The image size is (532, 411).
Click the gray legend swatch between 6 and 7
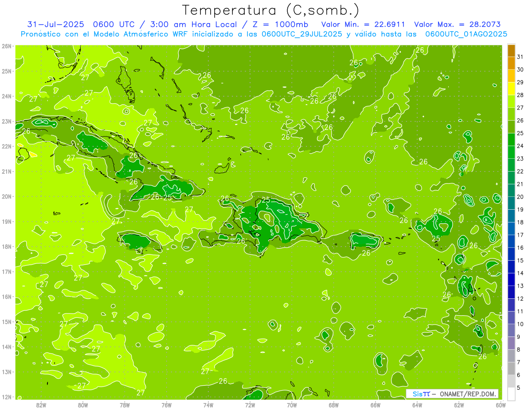(512, 368)
